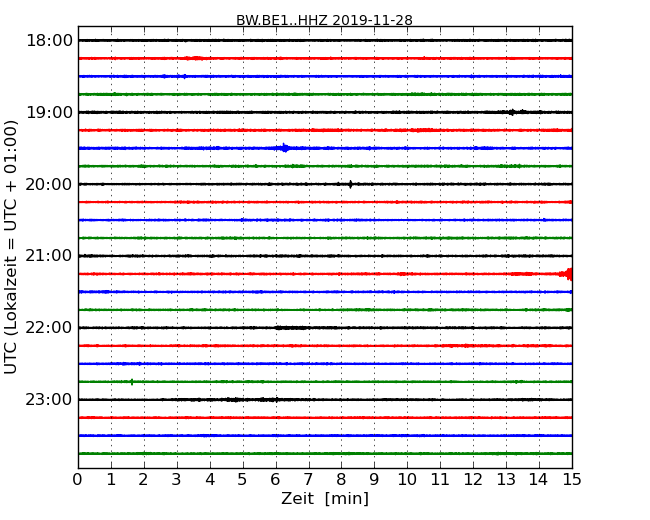Screen dimensions: 650x520
Task: Select the "18:00" y-axis tick label
Action: (x=49, y=41)
